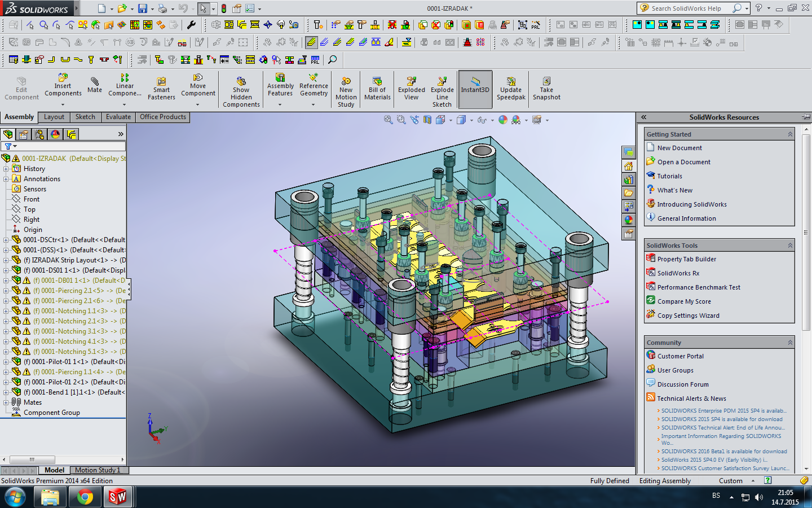812x508 pixels.
Task: Open the Tutorials link
Action: coord(669,176)
